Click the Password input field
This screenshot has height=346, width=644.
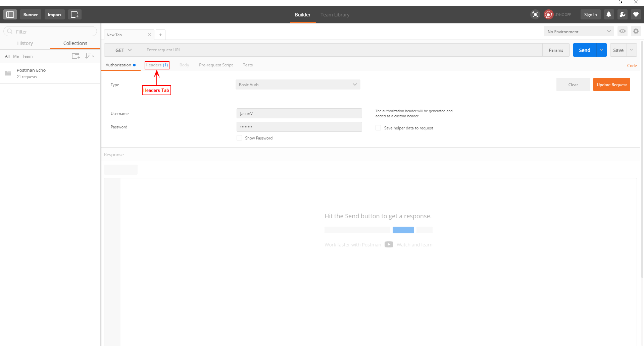[299, 127]
